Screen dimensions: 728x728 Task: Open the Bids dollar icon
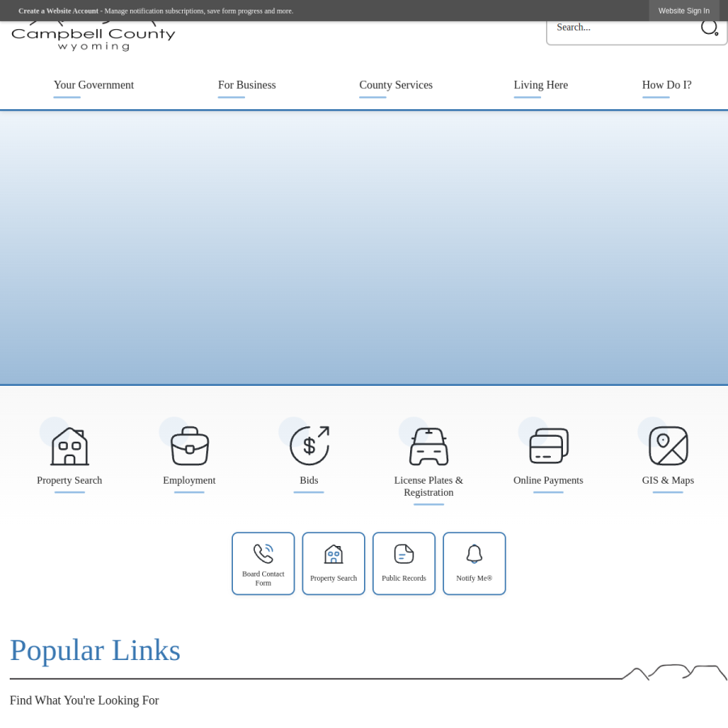[309, 446]
